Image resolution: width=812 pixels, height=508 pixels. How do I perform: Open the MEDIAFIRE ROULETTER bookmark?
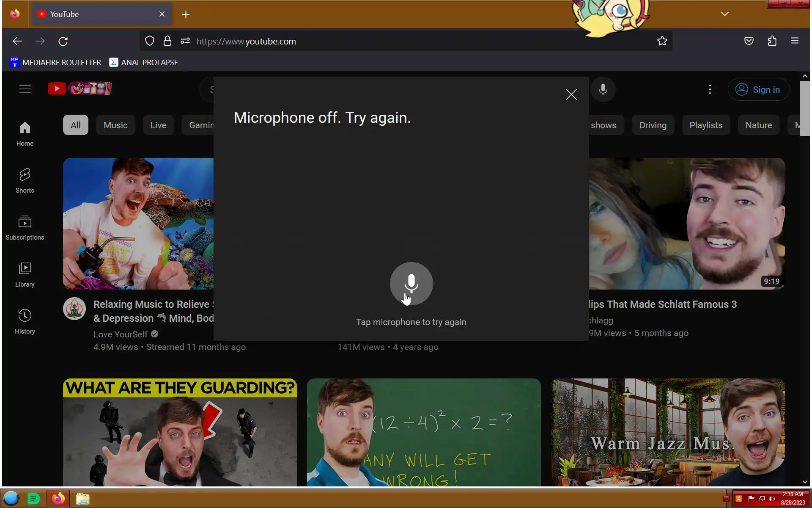[x=55, y=63]
